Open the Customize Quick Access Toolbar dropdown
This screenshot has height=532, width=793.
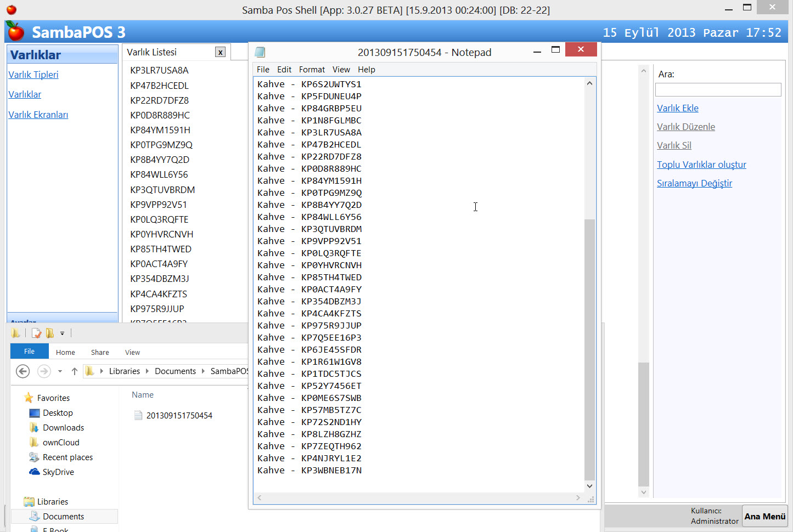click(62, 333)
